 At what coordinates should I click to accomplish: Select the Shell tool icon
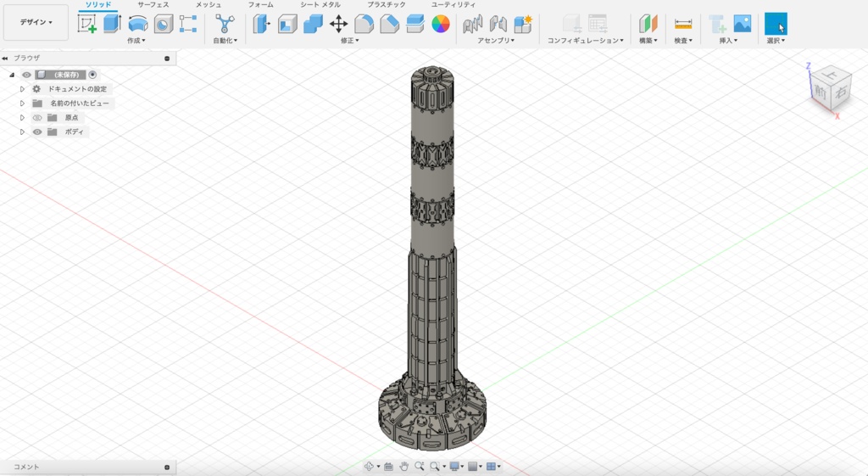pyautogui.click(x=287, y=24)
